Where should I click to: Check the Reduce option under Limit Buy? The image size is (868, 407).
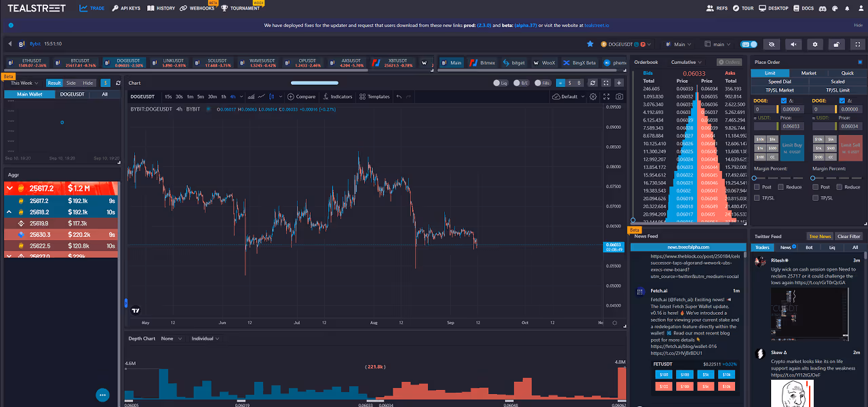[x=781, y=187]
